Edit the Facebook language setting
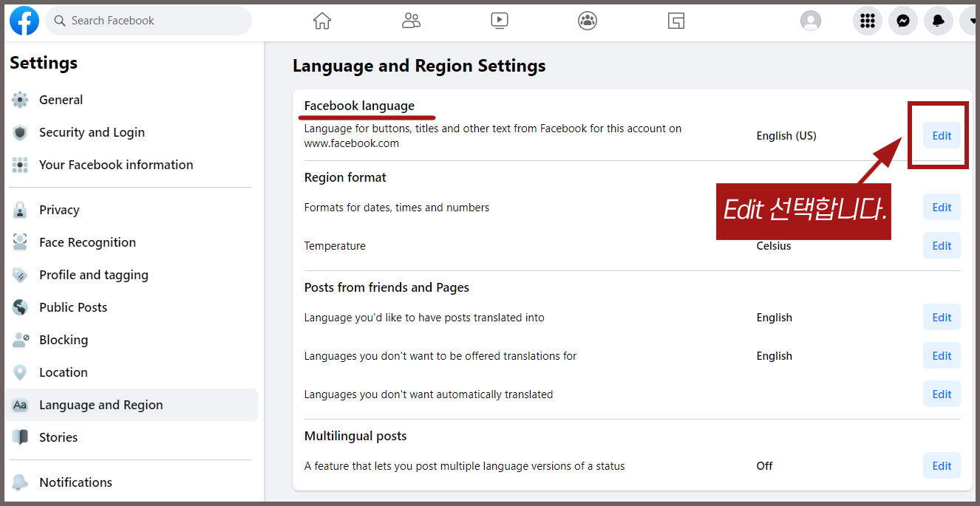Viewport: 980px width, 506px height. tap(942, 136)
